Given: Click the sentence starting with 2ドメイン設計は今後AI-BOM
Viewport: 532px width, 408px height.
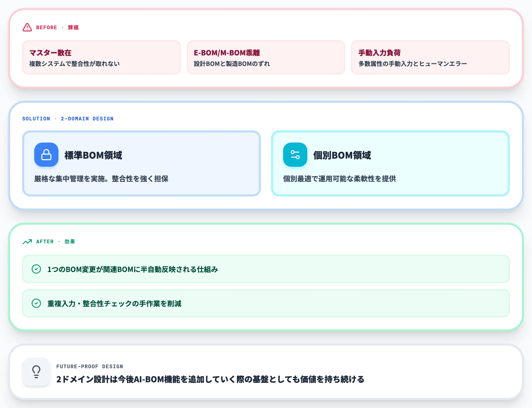Looking at the screenshot, I should [210, 379].
